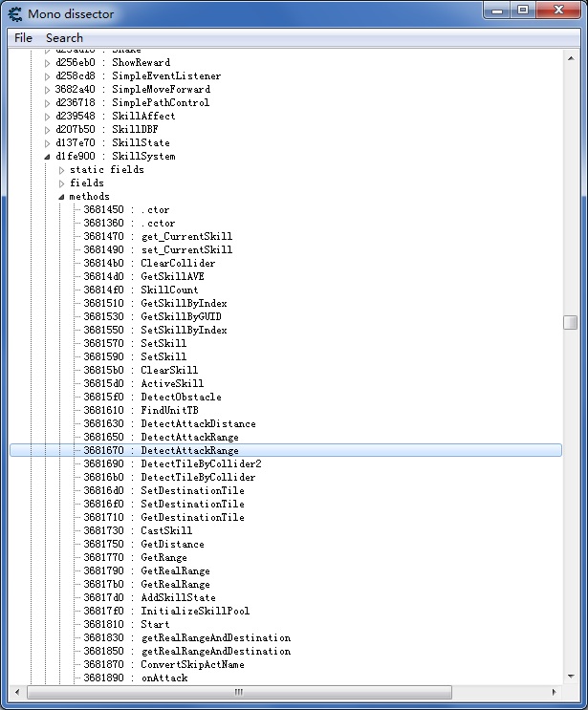Click the vertical scrollbar down arrow
The width and height of the screenshot is (588, 710).
tap(570, 677)
